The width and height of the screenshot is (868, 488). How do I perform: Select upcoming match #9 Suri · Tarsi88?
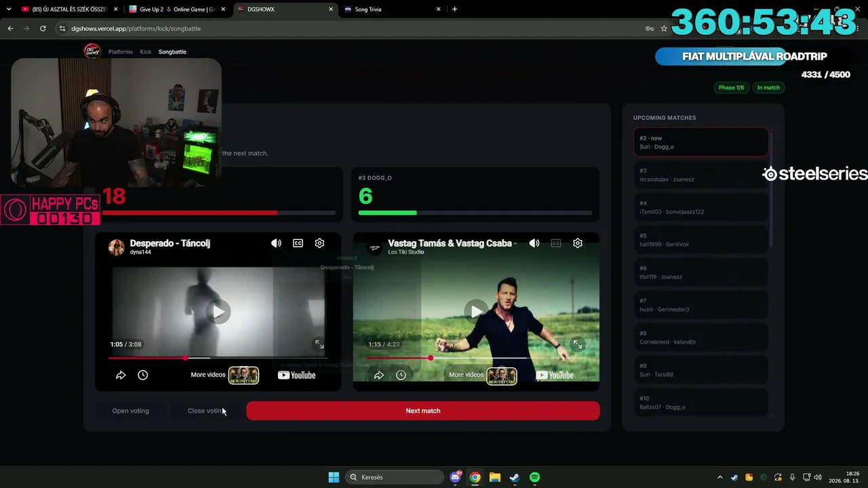point(701,370)
